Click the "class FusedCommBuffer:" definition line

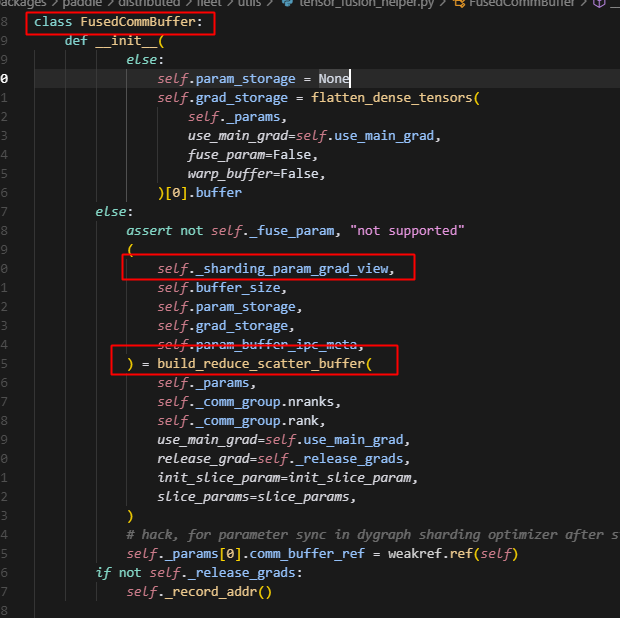122,21
